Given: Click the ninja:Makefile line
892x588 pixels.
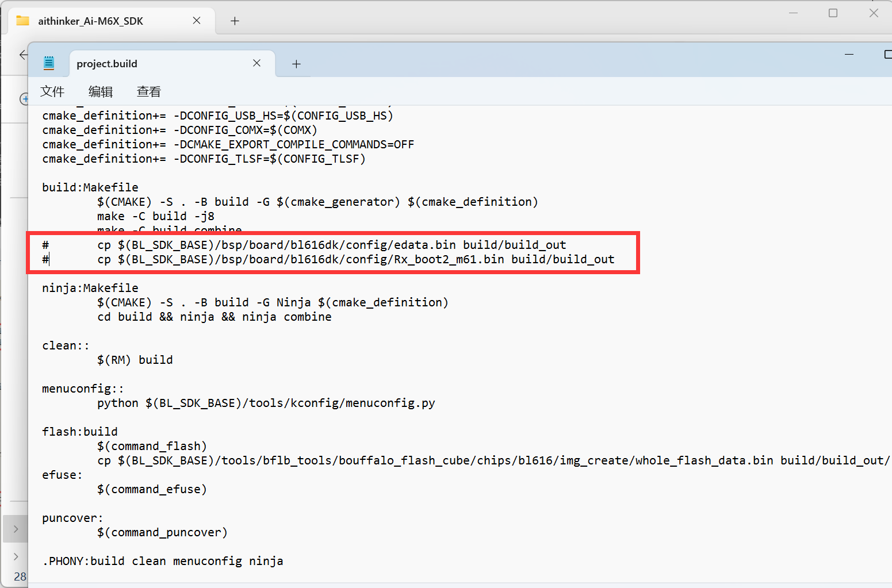Looking at the screenshot, I should click(90, 288).
